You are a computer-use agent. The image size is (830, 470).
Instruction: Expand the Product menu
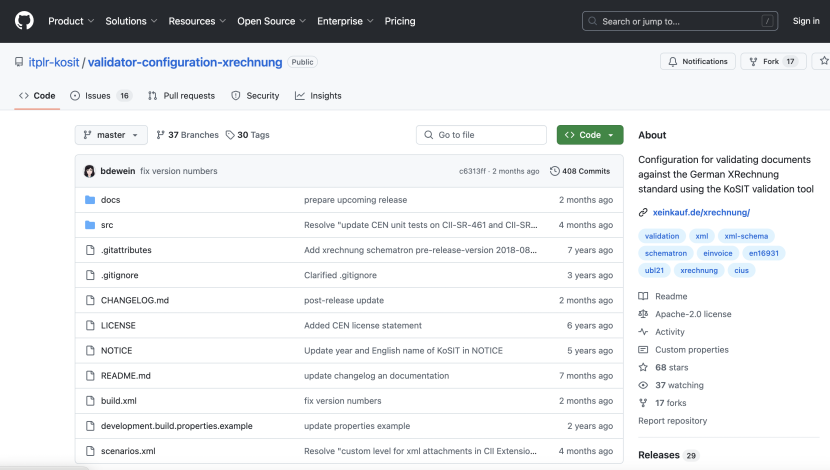(x=71, y=21)
